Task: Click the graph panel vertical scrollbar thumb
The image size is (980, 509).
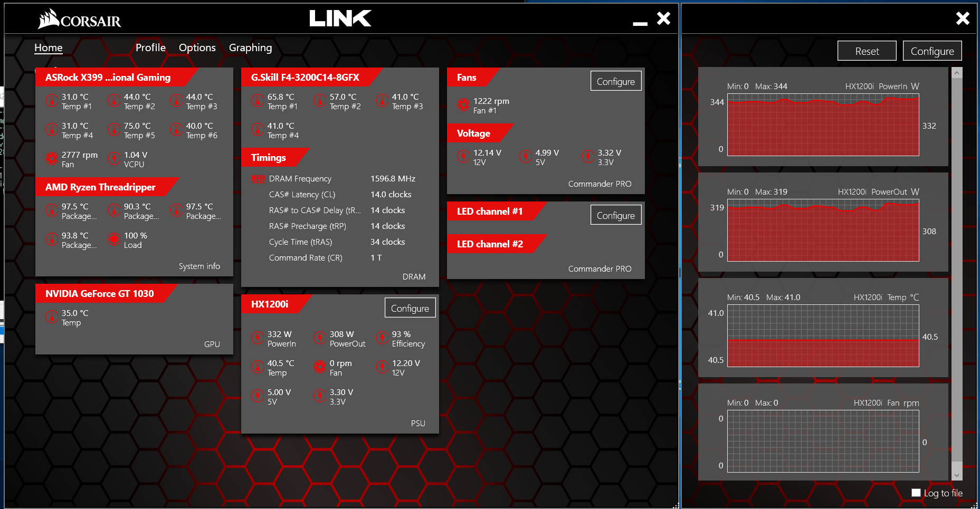Action: (x=957, y=270)
